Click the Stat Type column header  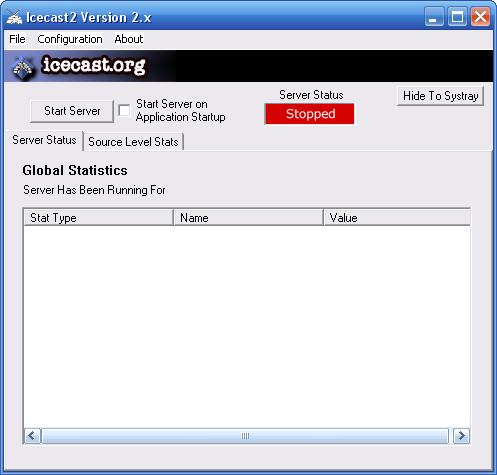99,218
